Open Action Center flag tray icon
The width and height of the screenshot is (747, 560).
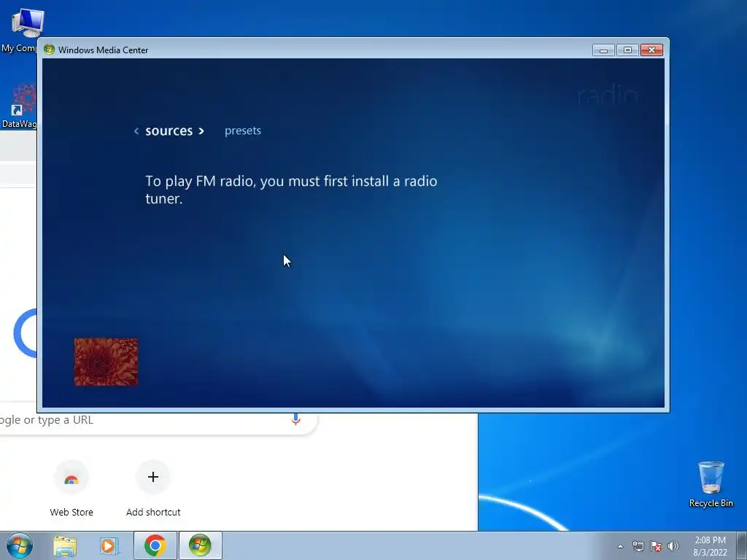[x=656, y=546]
